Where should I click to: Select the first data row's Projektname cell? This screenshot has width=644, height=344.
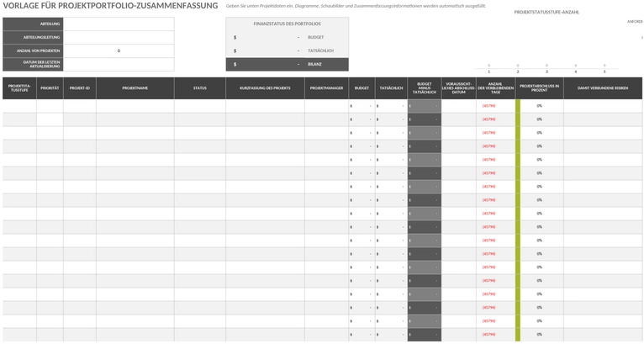tap(135, 106)
